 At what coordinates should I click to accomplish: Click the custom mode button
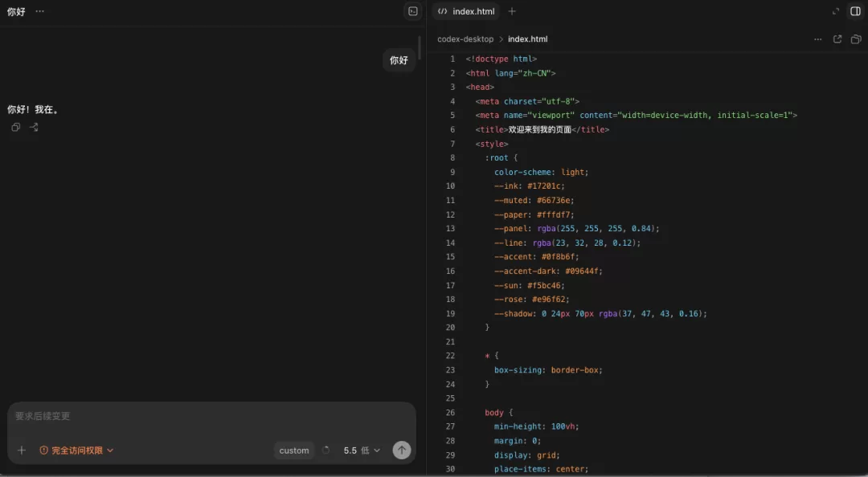[x=294, y=450]
